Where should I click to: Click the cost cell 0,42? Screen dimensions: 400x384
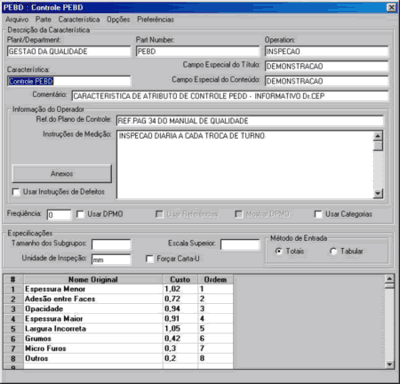pyautogui.click(x=180, y=339)
